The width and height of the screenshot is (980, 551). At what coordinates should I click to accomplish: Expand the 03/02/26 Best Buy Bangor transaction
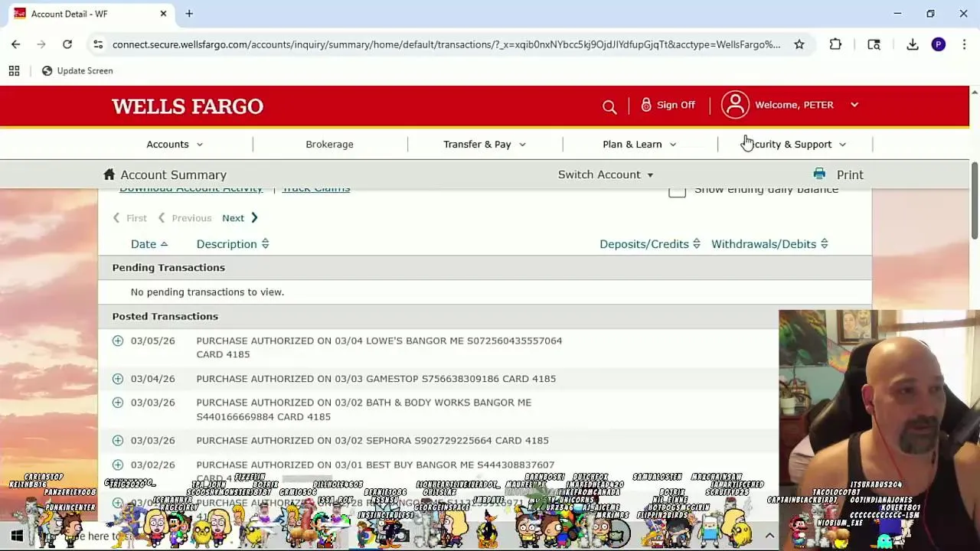(118, 465)
